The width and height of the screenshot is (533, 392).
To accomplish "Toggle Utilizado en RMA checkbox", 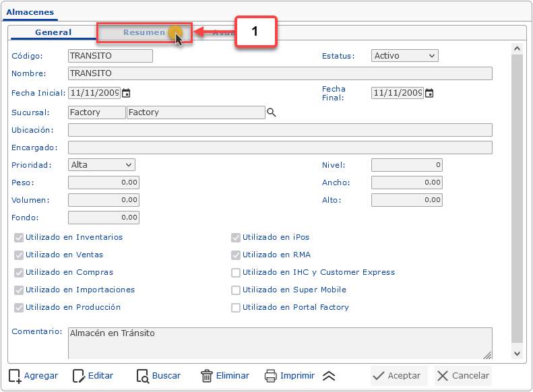I will (236, 255).
